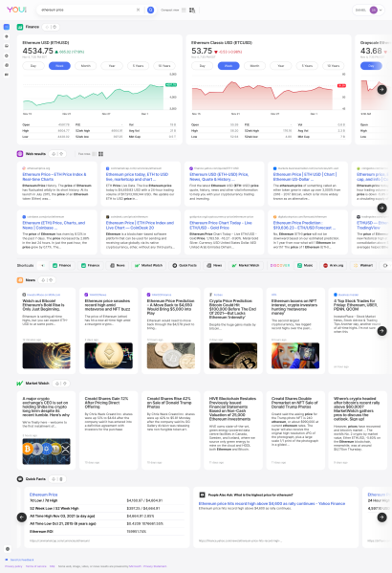This screenshot has height=573, width=392.
Task: Expand the Shortcuts bar arrow
Action: (42, 265)
